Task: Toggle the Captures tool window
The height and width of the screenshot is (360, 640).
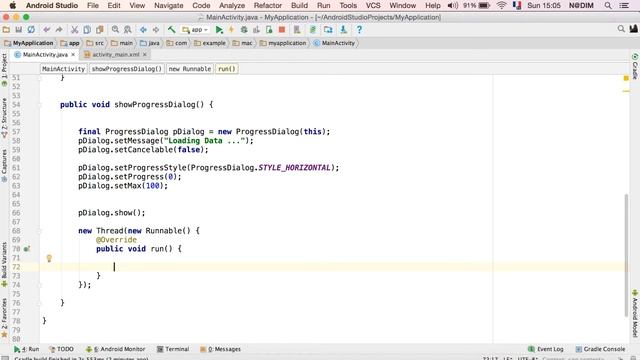Action: point(4,165)
